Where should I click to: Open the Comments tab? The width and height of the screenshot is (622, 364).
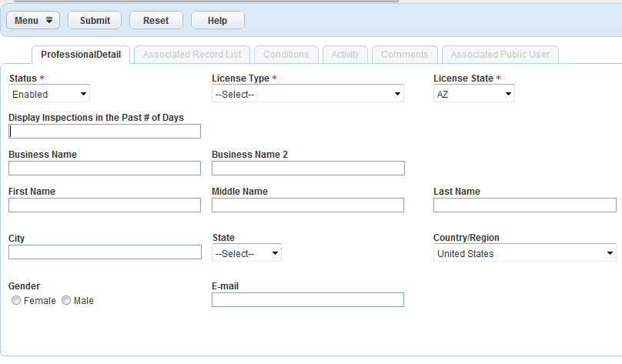click(x=404, y=55)
